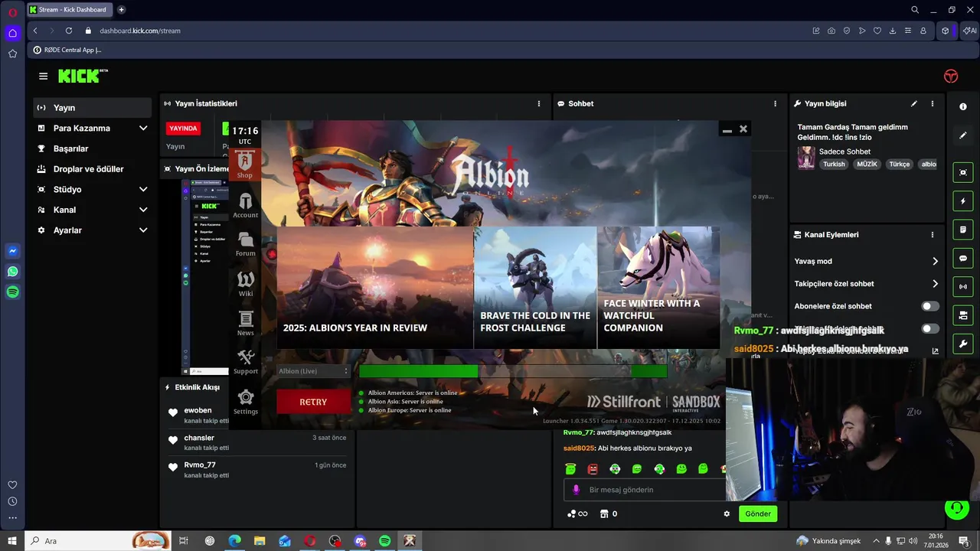
Task: Click the Kick hamburger menu icon
Action: tap(43, 76)
